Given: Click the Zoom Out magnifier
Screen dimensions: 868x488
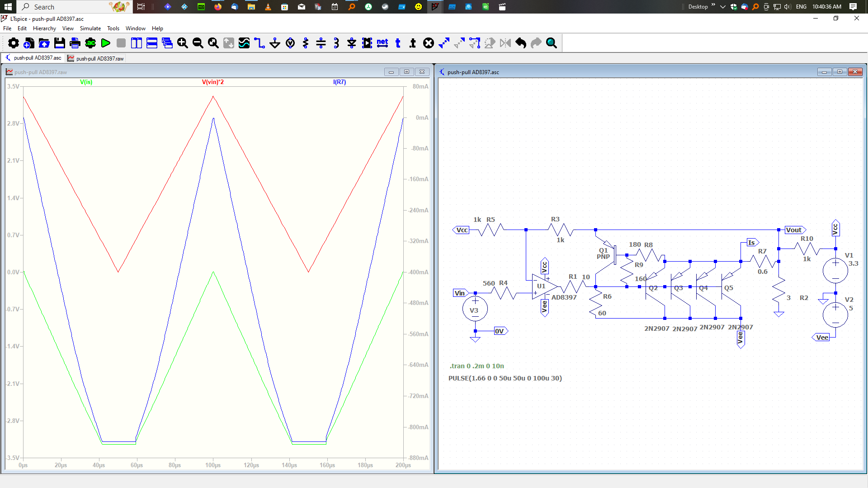Looking at the screenshot, I should 198,43.
